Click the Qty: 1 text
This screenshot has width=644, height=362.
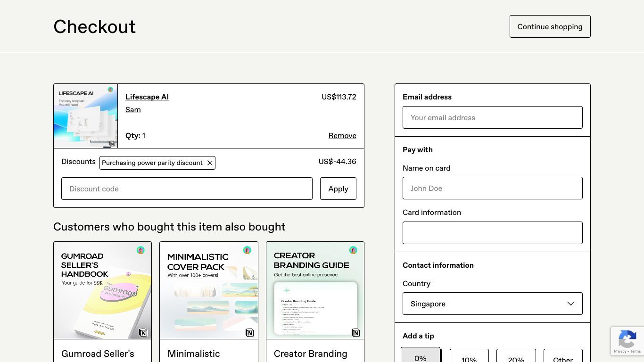pyautogui.click(x=135, y=136)
